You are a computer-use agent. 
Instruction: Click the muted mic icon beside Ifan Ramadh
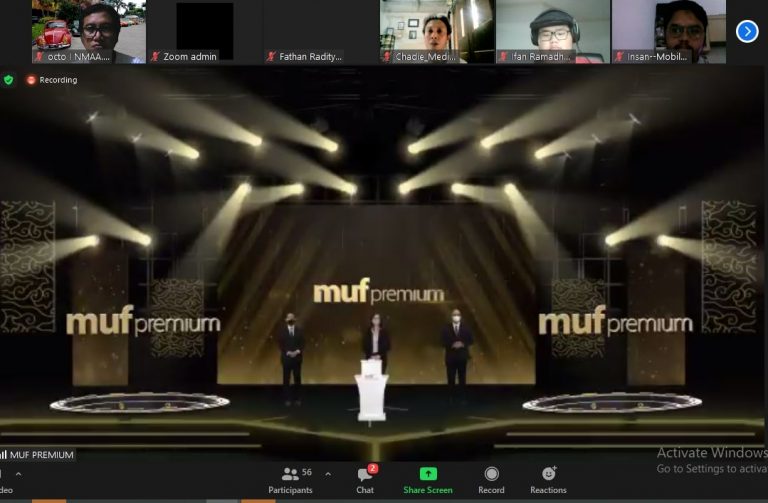pos(503,57)
